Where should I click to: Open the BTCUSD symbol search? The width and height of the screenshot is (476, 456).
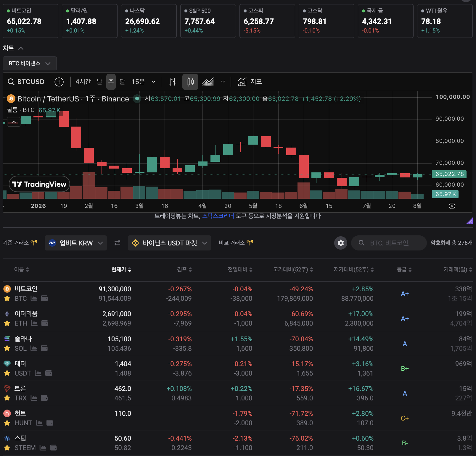(26, 82)
